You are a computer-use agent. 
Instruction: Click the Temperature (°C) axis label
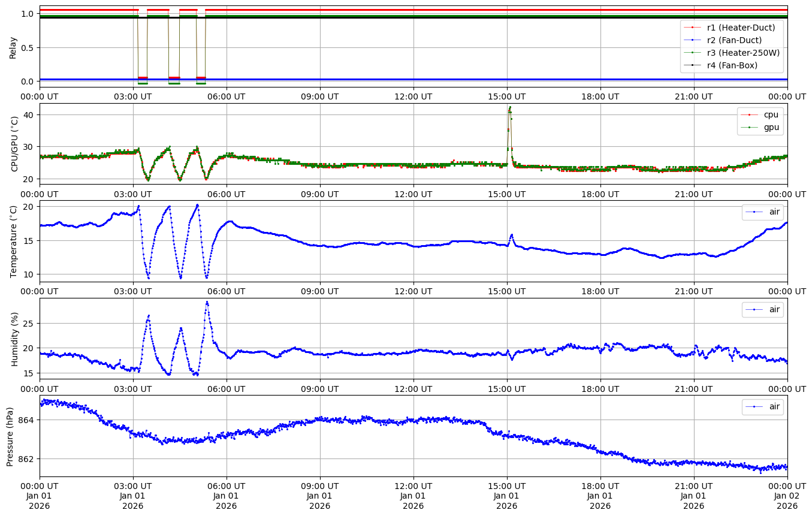13,241
